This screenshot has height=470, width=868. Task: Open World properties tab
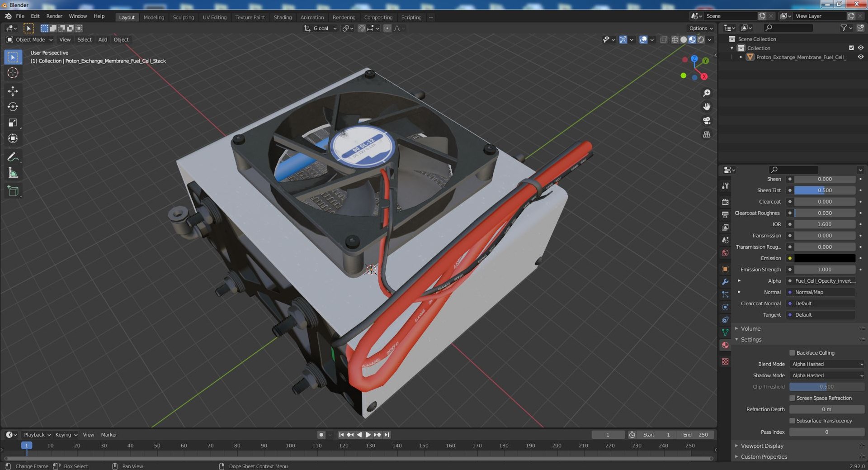point(725,253)
